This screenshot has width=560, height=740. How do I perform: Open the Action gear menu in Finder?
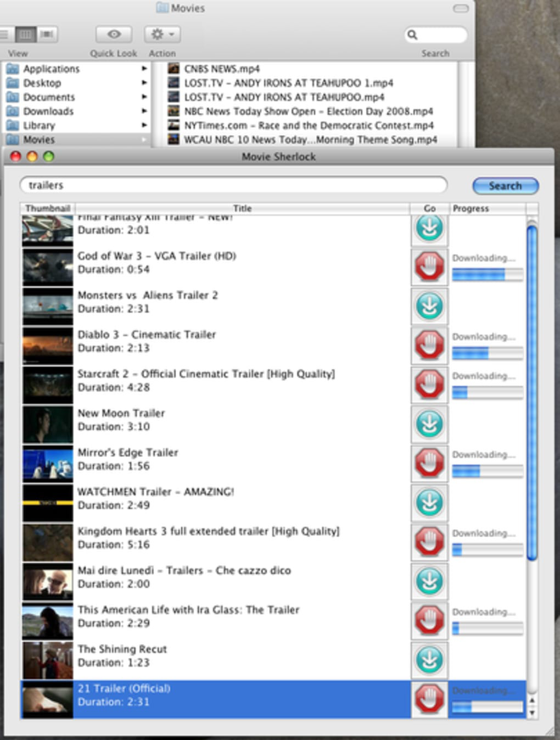pos(163,34)
